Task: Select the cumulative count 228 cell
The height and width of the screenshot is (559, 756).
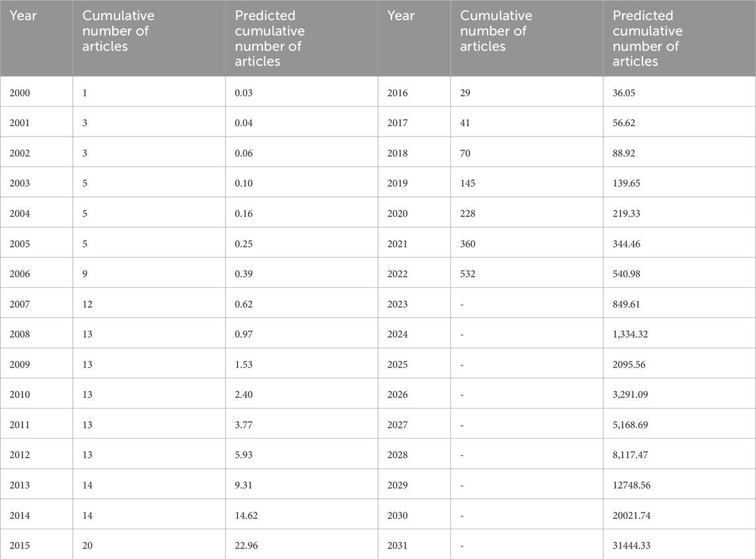Action: pyautogui.click(x=467, y=214)
